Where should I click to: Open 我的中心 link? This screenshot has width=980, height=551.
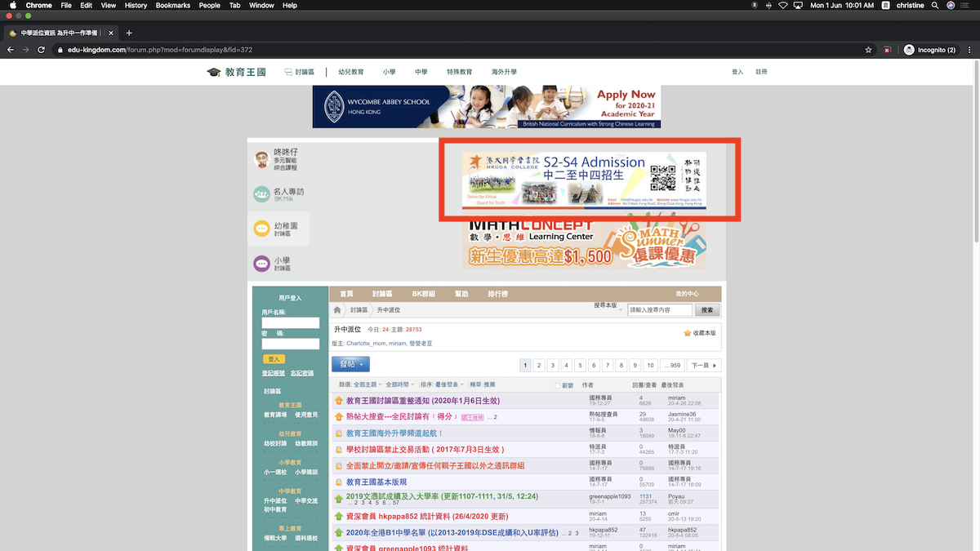(x=687, y=294)
